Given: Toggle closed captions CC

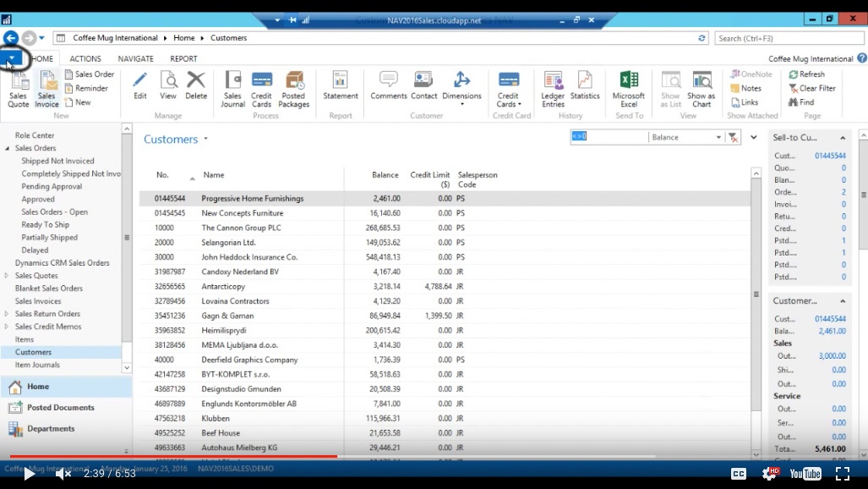Looking at the screenshot, I should pos(739,474).
